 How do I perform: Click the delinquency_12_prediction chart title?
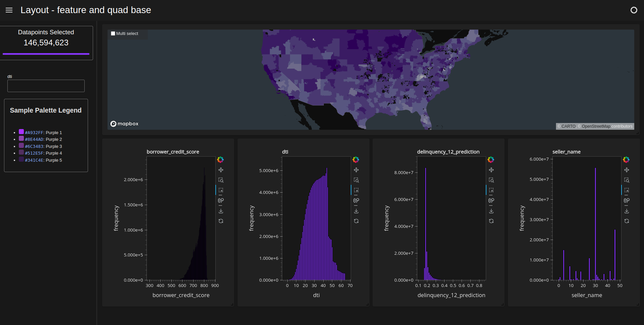click(x=448, y=152)
